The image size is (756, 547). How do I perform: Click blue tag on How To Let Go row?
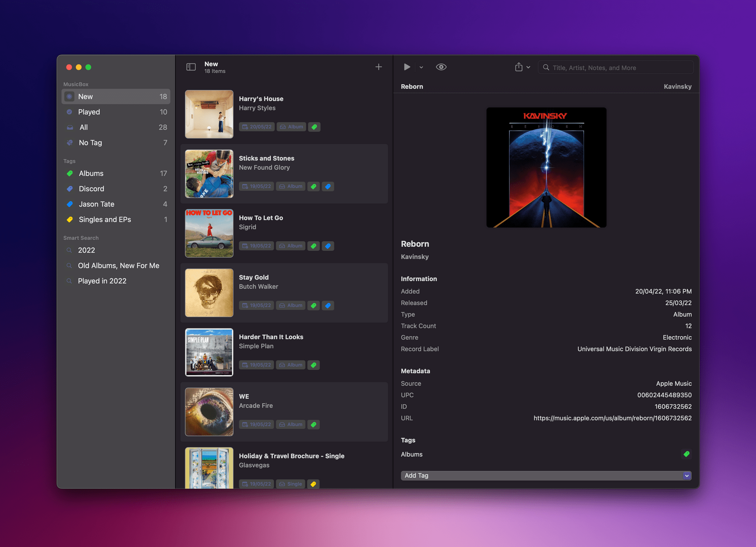[328, 246]
